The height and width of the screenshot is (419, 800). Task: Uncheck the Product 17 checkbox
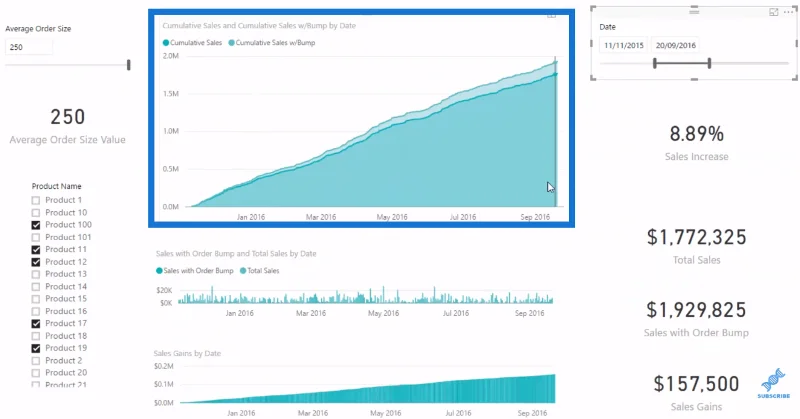(x=36, y=324)
